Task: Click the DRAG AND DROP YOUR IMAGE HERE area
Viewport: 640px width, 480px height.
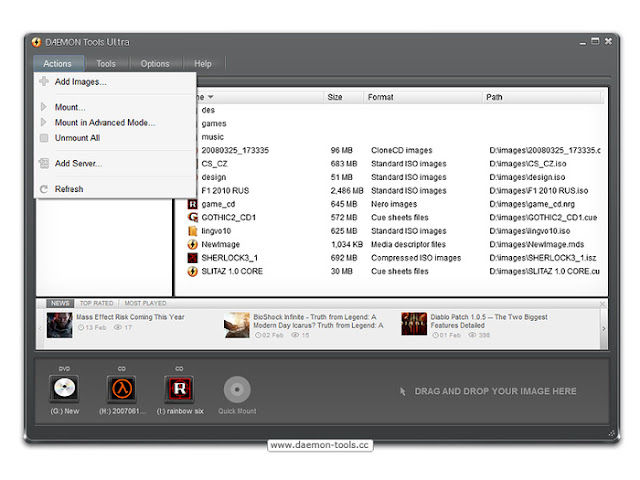Action: coord(495,391)
